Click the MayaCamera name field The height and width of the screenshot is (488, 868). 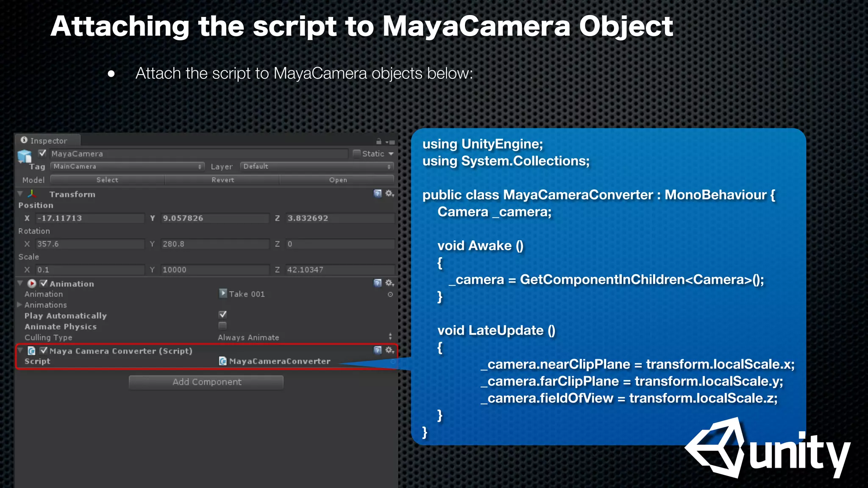(x=199, y=154)
